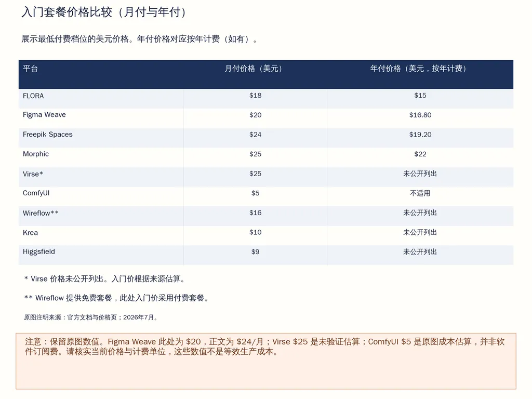The height and width of the screenshot is (399, 532).
Task: Click the $18 monthly price for FLORA
Action: 255,96
